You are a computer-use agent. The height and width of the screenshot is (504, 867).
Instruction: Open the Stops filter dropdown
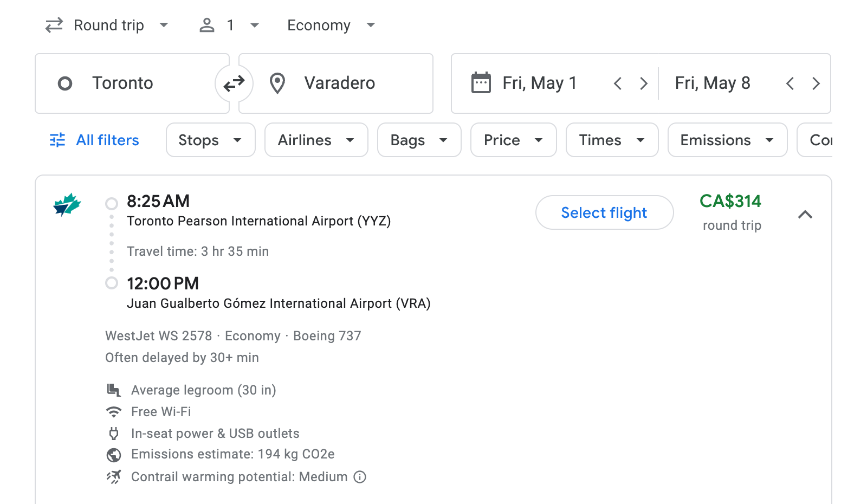pos(210,140)
